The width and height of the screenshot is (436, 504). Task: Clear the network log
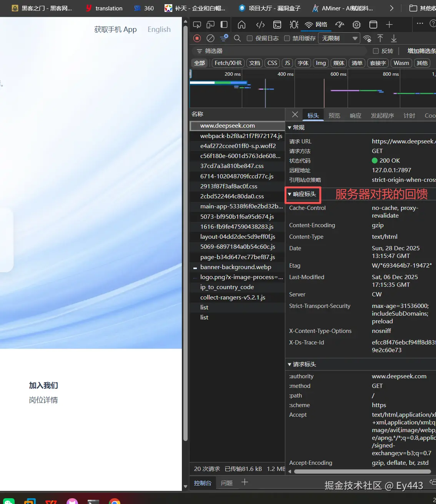[x=210, y=38]
